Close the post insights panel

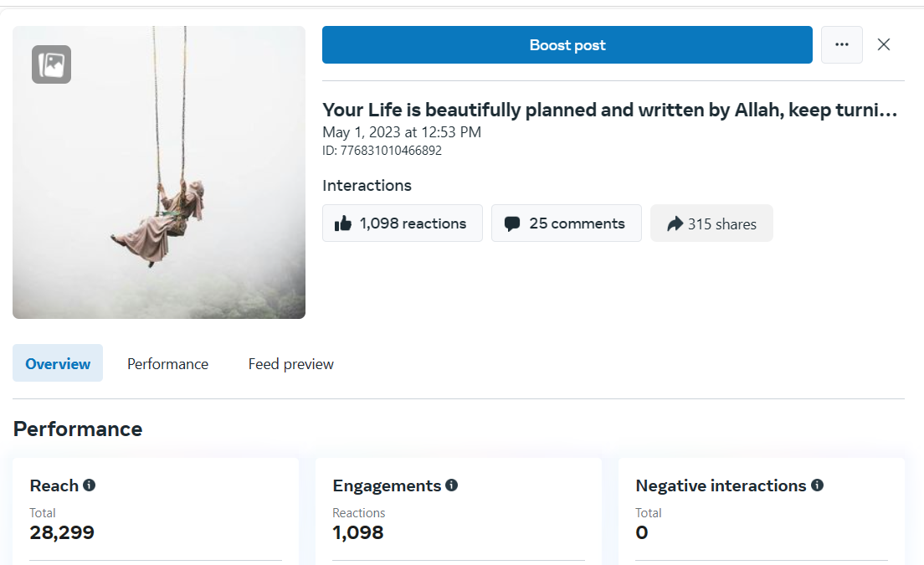(x=884, y=44)
